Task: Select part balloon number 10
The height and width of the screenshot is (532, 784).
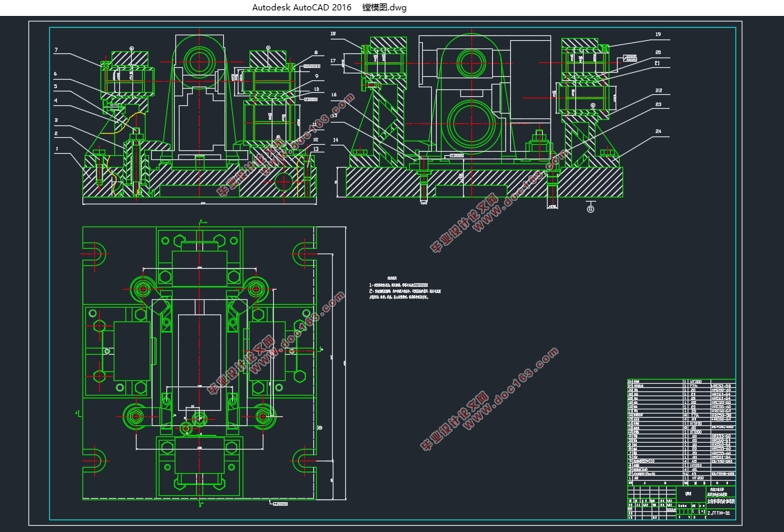Action: [316, 89]
